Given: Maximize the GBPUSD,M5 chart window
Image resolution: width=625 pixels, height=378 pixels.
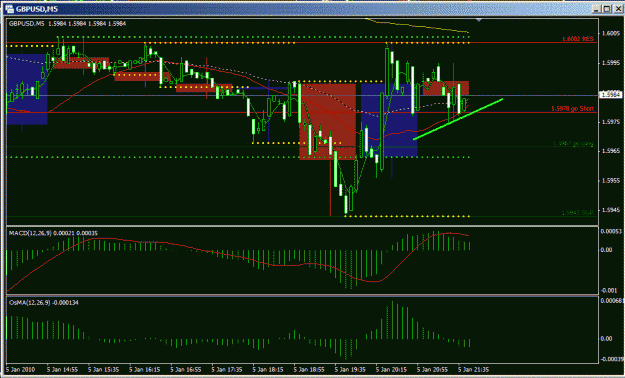Looking at the screenshot, I should [606, 9].
